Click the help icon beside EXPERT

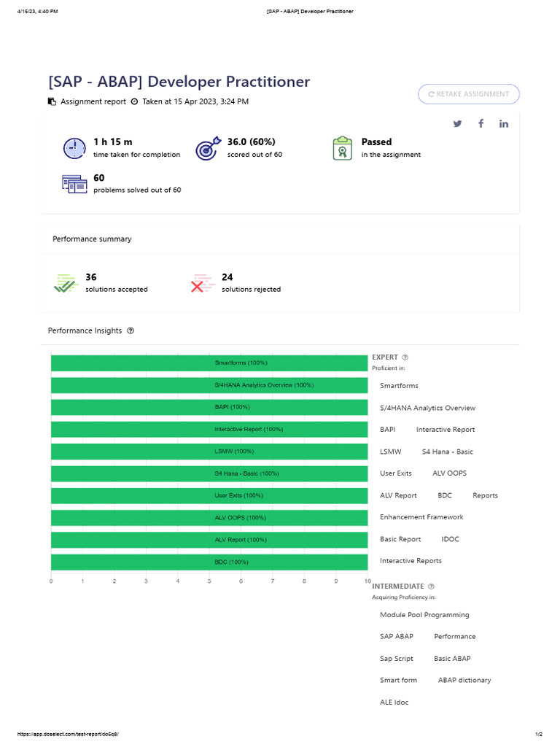tap(405, 357)
